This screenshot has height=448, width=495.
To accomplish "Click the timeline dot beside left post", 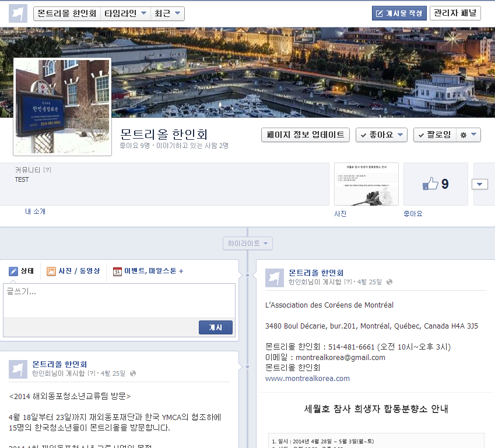I will coord(247,367).
